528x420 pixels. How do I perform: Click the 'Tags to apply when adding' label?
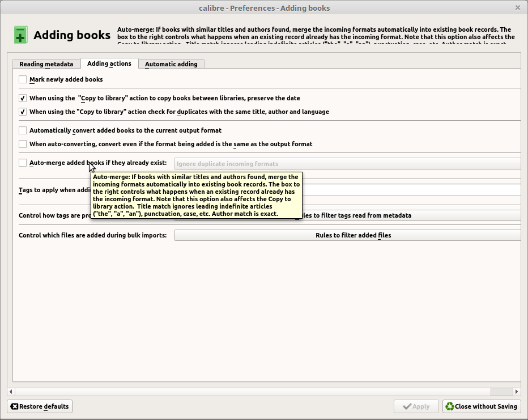[x=54, y=190]
